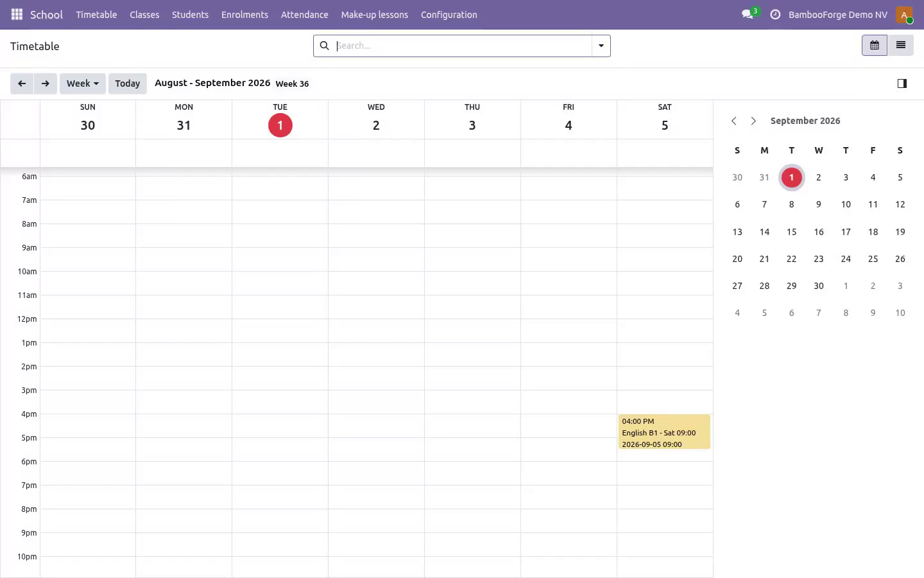This screenshot has height=578, width=924.
Task: Open the English B1 Saturday lesson event
Action: [x=664, y=432]
